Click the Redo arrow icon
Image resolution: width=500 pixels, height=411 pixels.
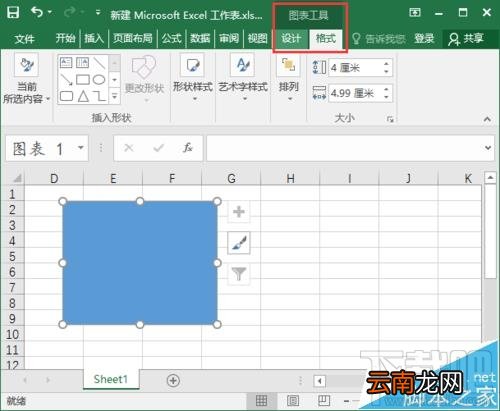point(70,13)
